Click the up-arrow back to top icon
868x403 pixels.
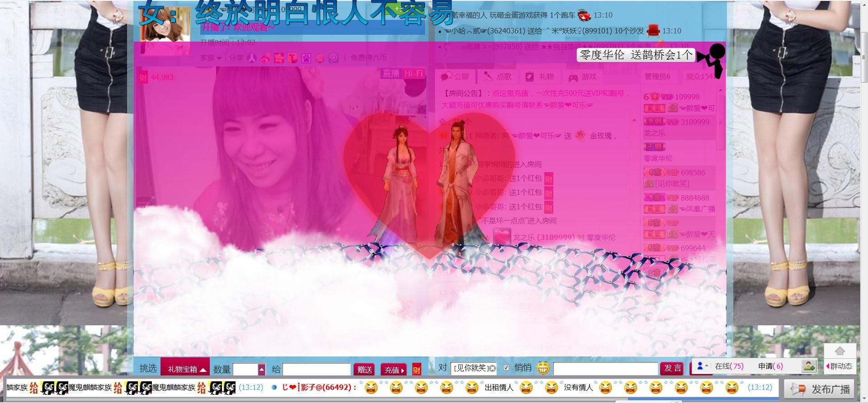click(x=840, y=351)
